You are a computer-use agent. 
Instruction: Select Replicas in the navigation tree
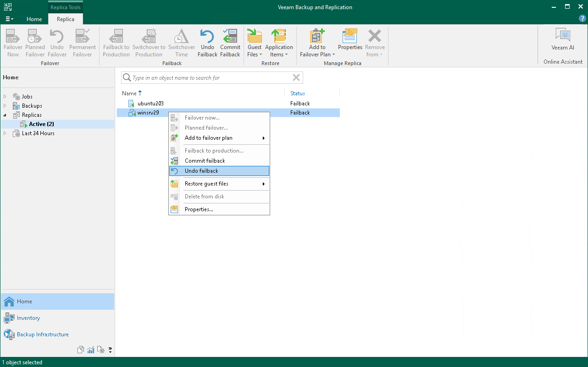tap(32, 115)
